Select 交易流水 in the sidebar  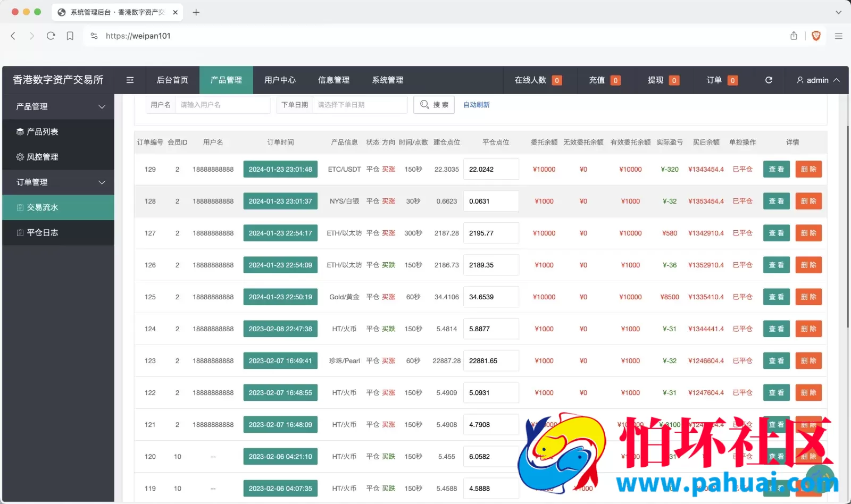[x=58, y=207]
